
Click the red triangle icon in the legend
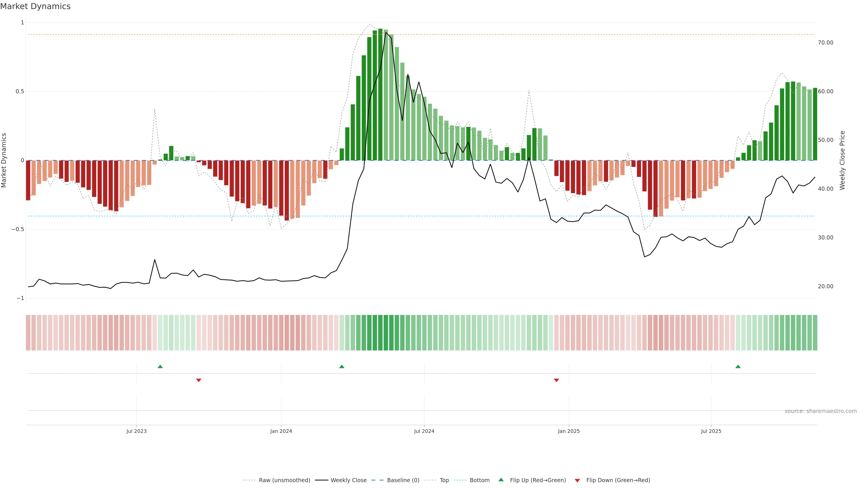click(x=577, y=480)
